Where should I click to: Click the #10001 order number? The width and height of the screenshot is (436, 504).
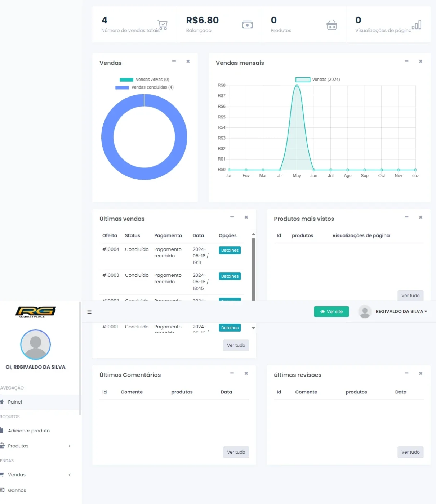coord(110,327)
